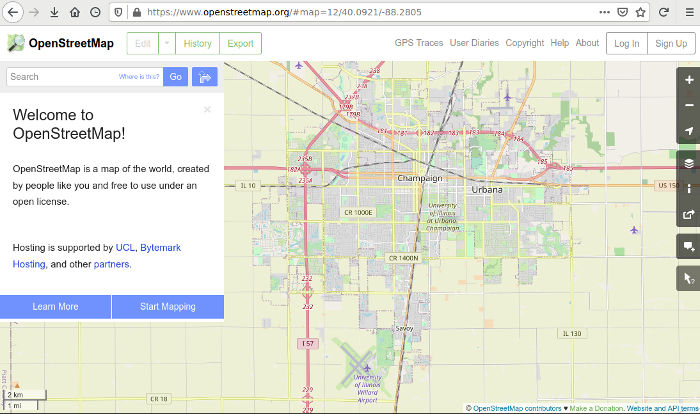This screenshot has height=414, width=700.
Task: Open the History tab
Action: pos(197,43)
